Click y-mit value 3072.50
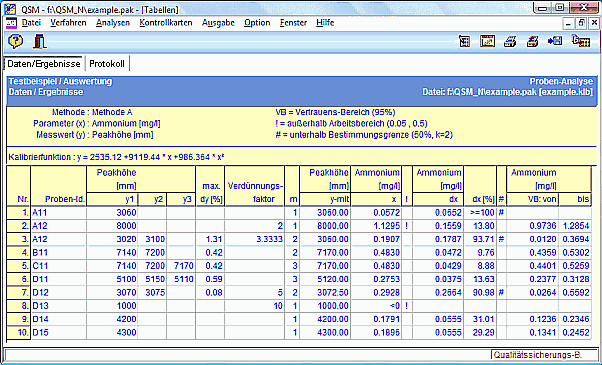Viewport: 602px width, 365px height. (x=325, y=292)
